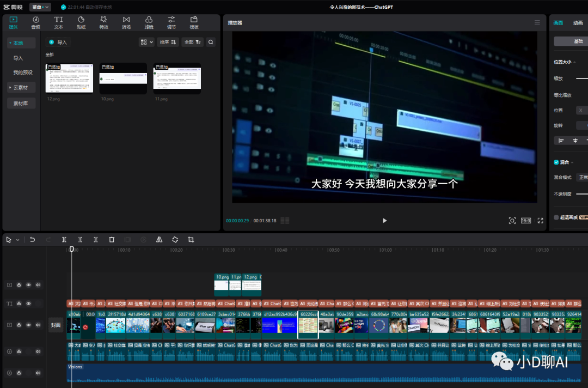Viewport: 588px width, 388px height.
Task: Uncheck the 混合 blend checkbox
Action: pos(556,162)
